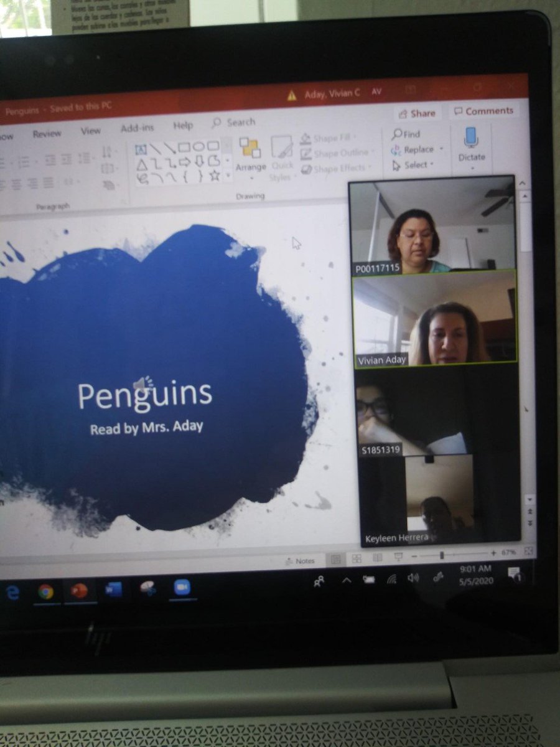Click the Penguins title text on slide
The image size is (560, 747).
pyautogui.click(x=145, y=395)
